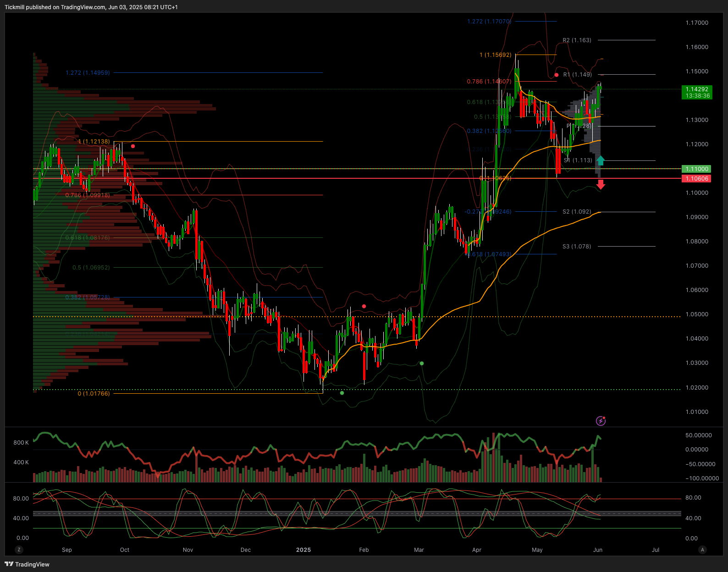The width and height of the screenshot is (728, 572).
Task: Select the 0.786 (1.14607) Fibonacci label
Action: pyautogui.click(x=489, y=82)
